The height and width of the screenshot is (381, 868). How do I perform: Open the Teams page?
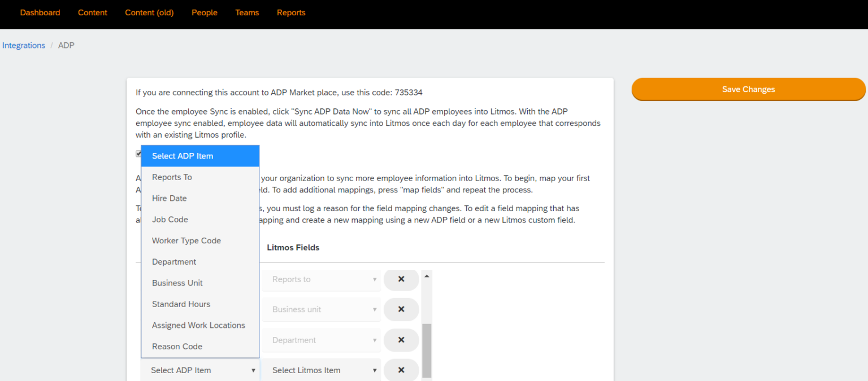point(247,12)
